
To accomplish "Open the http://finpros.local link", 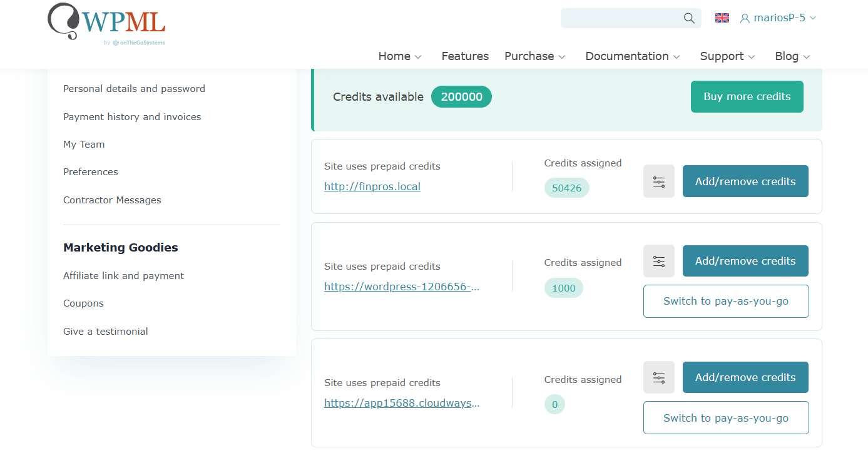I will click(x=372, y=186).
